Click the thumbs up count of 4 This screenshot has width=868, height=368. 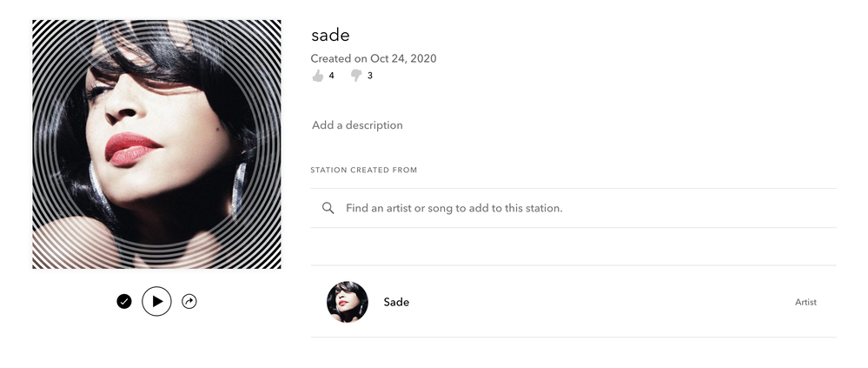(x=332, y=76)
